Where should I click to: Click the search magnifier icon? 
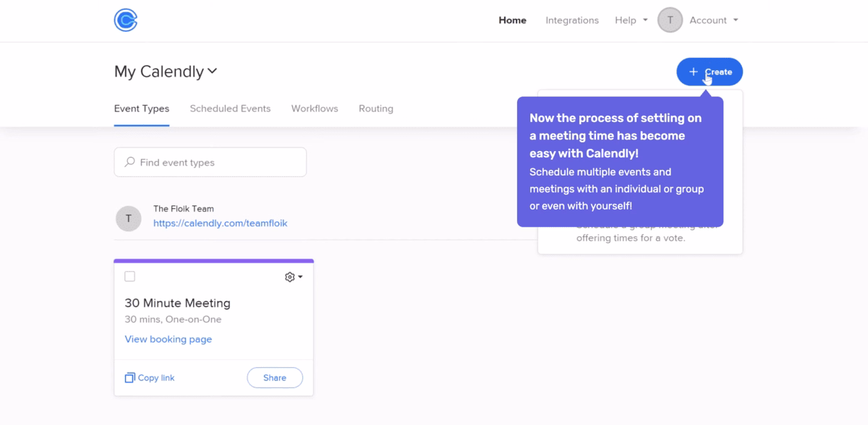pos(129,162)
